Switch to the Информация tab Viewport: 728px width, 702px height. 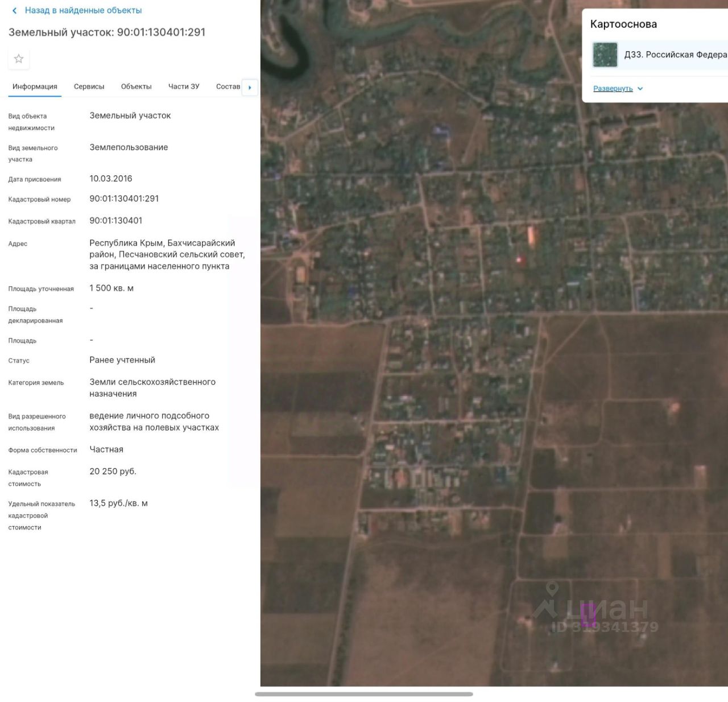[x=35, y=86]
